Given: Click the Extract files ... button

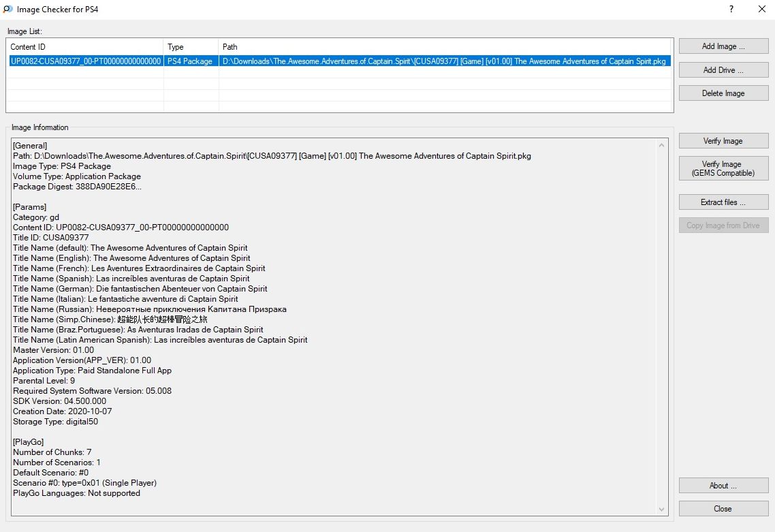Looking at the screenshot, I should click(723, 202).
